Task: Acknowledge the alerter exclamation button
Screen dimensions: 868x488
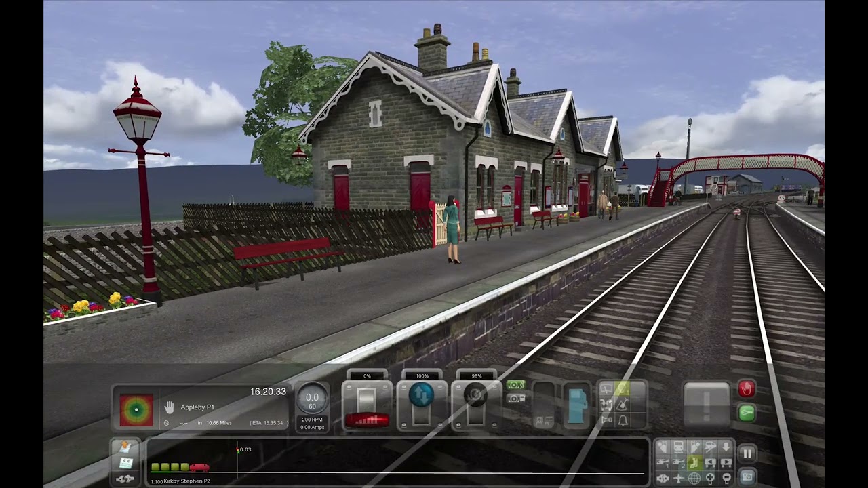Action: tap(706, 404)
